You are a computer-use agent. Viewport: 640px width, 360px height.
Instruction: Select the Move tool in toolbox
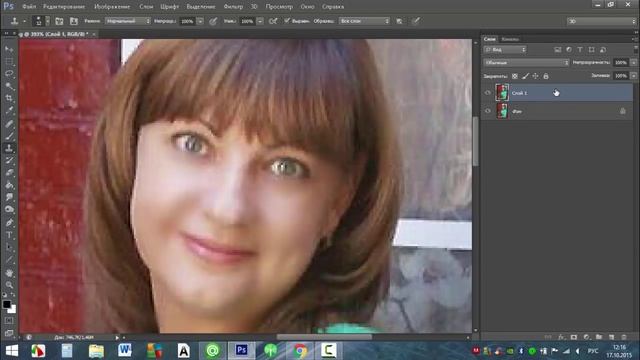(9, 49)
